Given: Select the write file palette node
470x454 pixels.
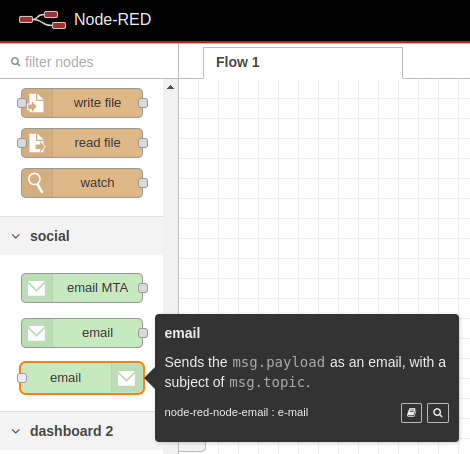Looking at the screenshot, I should coord(82,103).
